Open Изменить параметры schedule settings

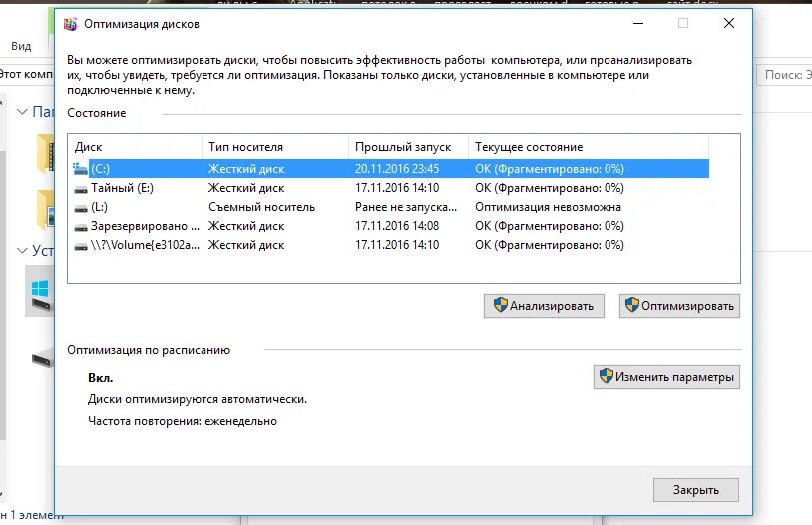click(x=666, y=377)
